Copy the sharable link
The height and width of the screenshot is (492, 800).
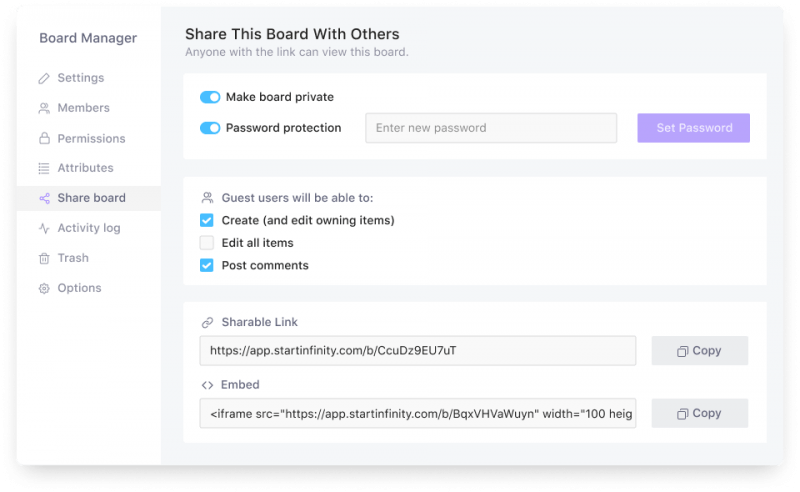699,351
